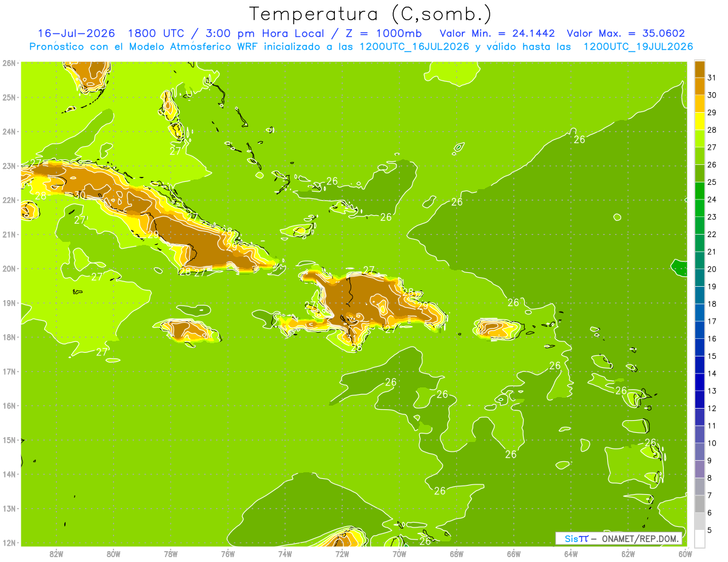
Task: Click the '14N' latitude label
Action: (x=8, y=474)
